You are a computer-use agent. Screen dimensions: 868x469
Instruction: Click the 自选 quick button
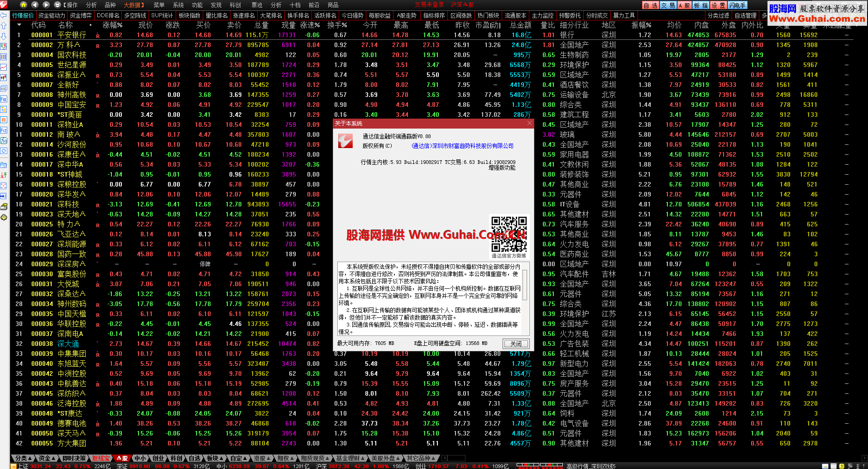pyautogui.click(x=651, y=5)
